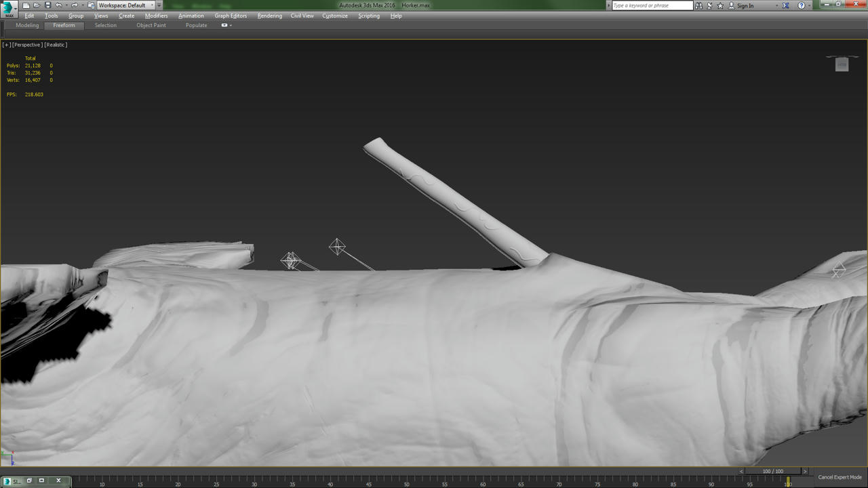Click the Help question mark icon
This screenshot has width=868, height=488.
click(802, 5)
